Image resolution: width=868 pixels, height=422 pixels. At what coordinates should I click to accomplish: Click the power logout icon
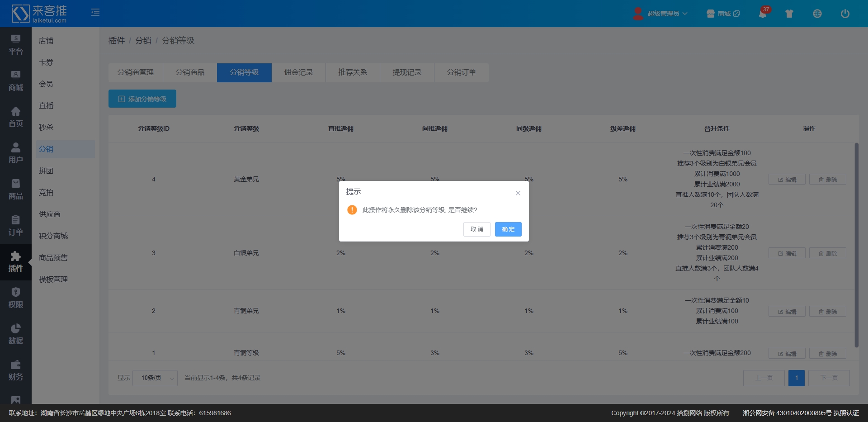[844, 14]
